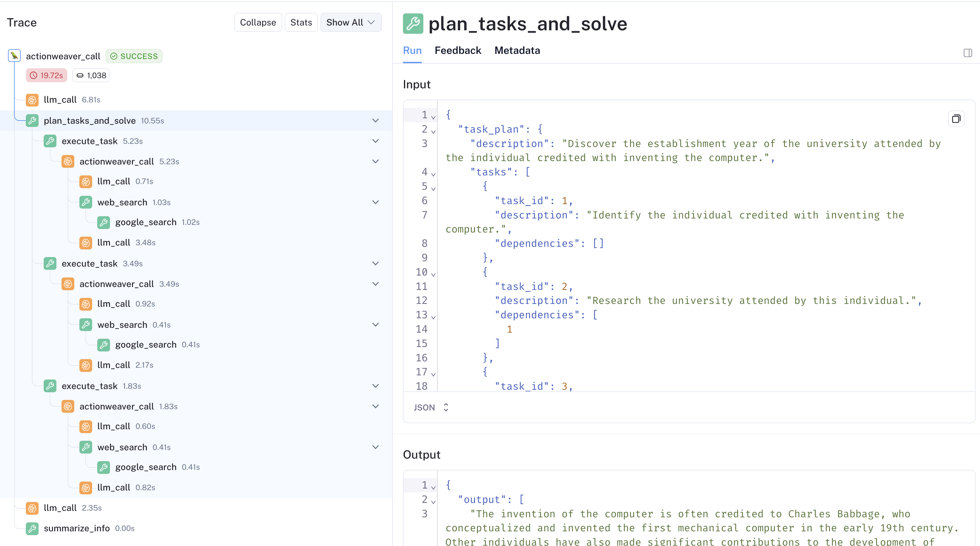Click the summarize_info tool icon
The image size is (980, 546).
[x=32, y=528]
